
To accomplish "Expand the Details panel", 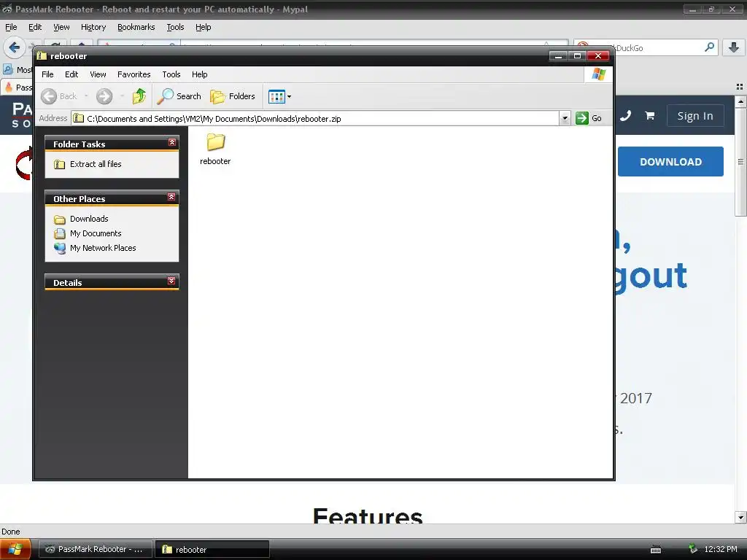I will tap(171, 281).
